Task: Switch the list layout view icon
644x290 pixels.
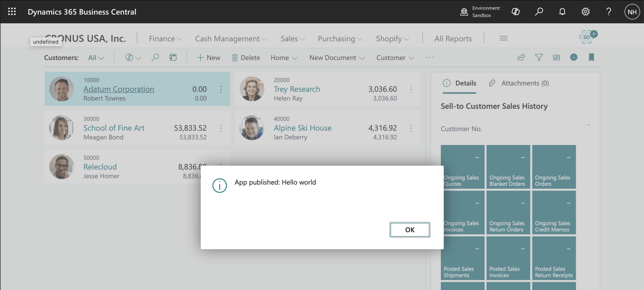Action: click(x=557, y=57)
